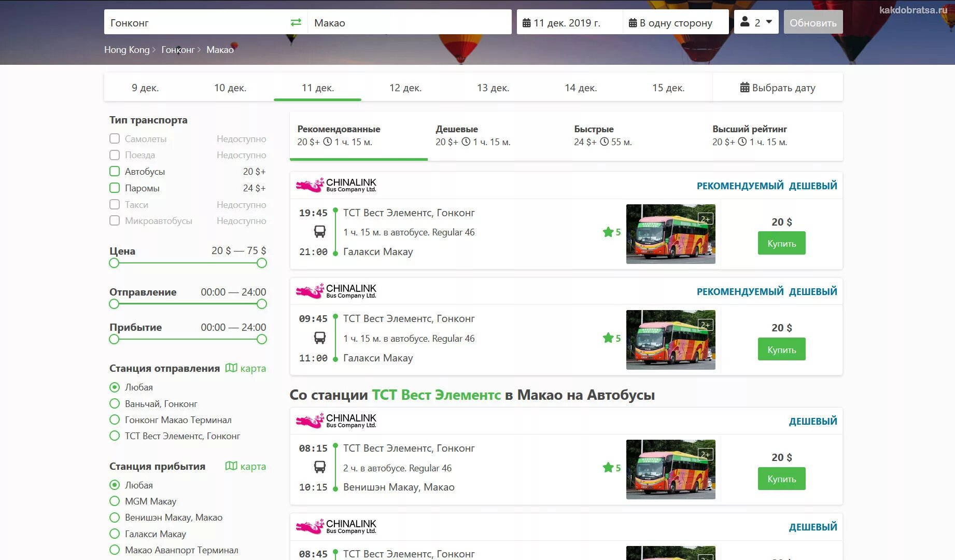This screenshot has width=955, height=560.
Task: Open Гонконг breadcrumb link
Action: [x=178, y=49]
